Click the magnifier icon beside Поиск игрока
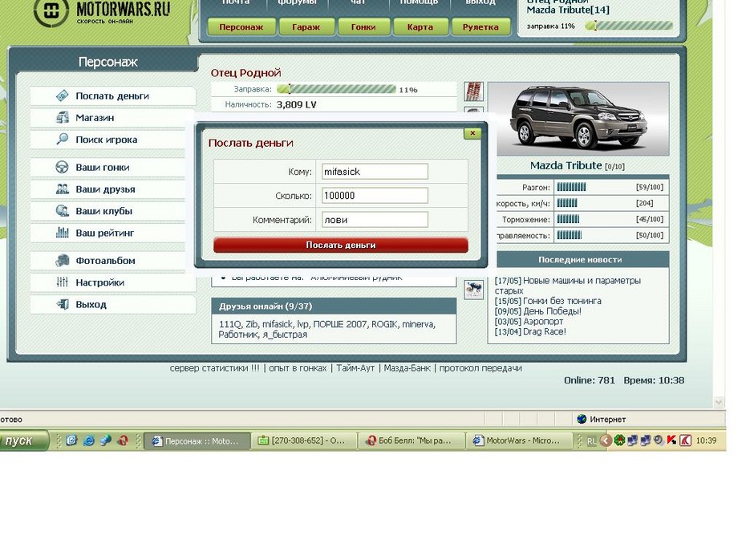The height and width of the screenshot is (560, 746). tap(63, 139)
